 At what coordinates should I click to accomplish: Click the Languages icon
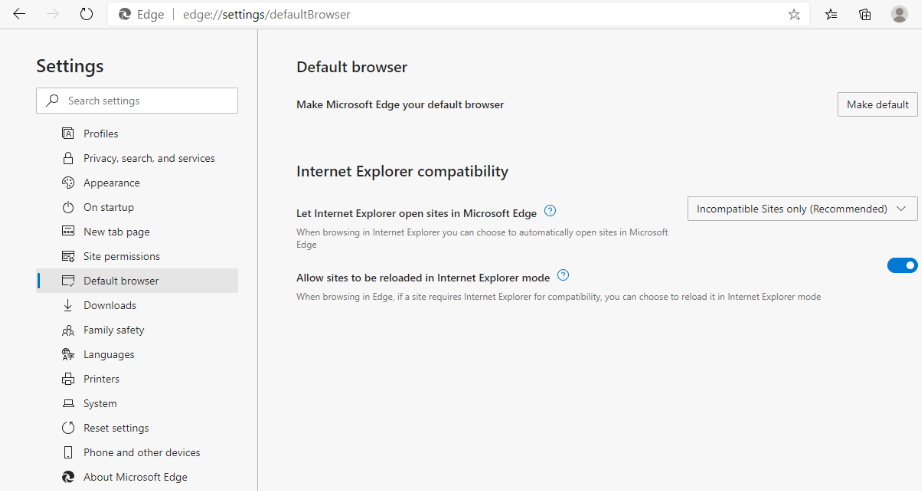coord(68,354)
